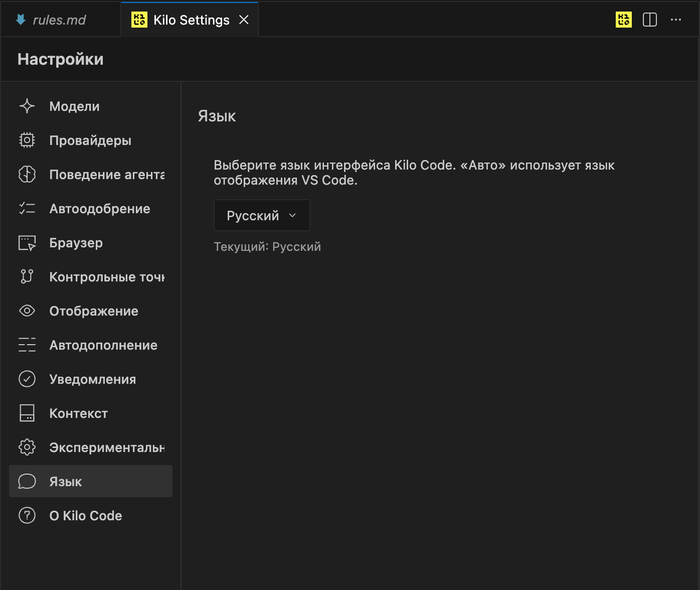Click the Контрольные точки branch icon
700x590 pixels.
pos(27,276)
